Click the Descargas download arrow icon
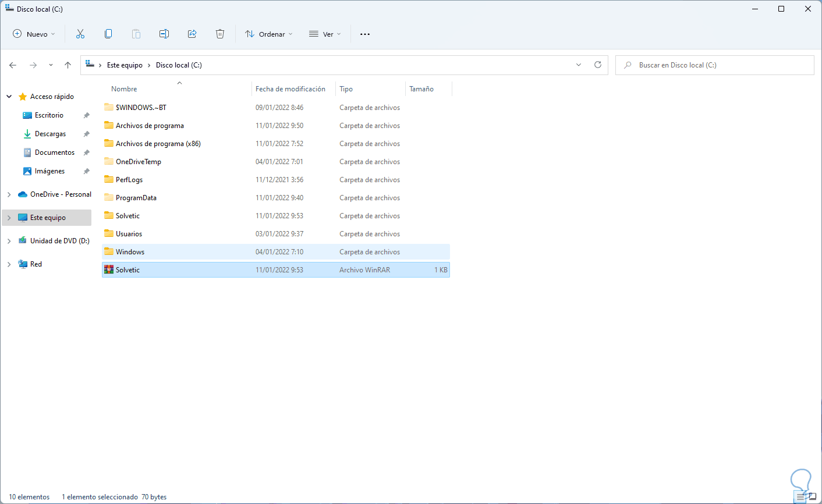This screenshot has width=822, height=504. pos(27,134)
